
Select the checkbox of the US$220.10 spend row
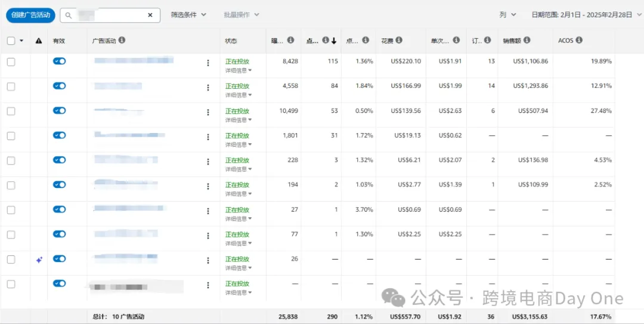click(x=11, y=61)
